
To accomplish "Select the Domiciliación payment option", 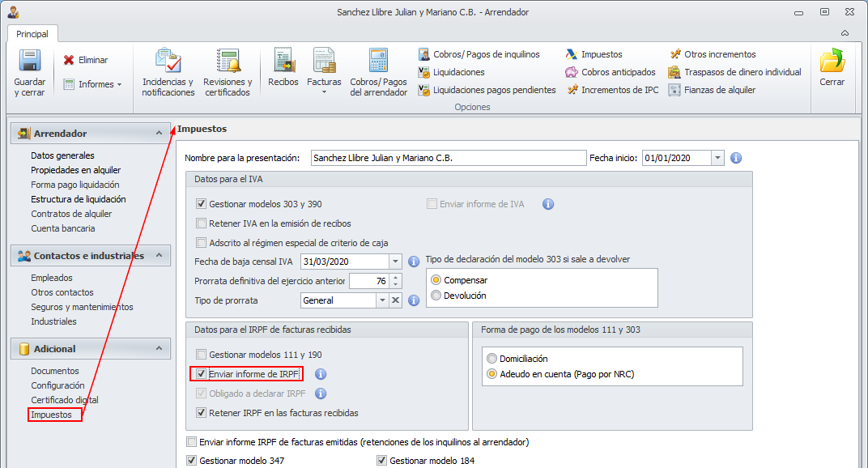I will point(491,359).
